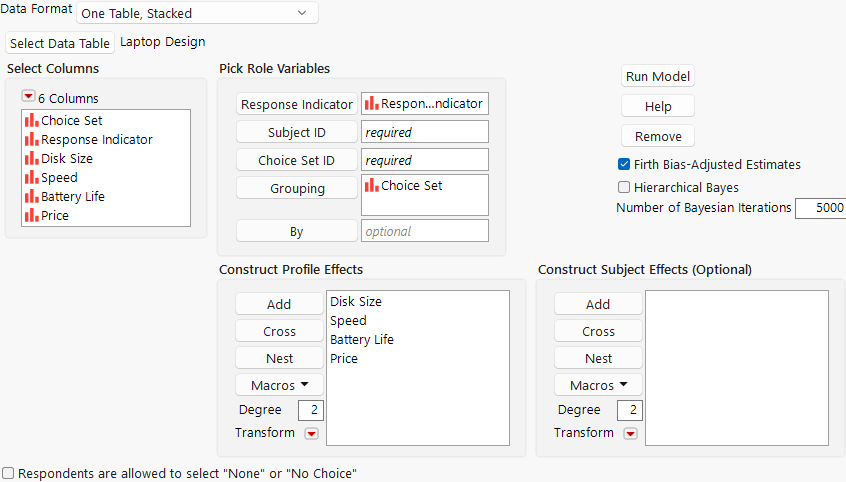Click the red triangle beside 6 Columns
846x482 pixels.
click(28, 97)
